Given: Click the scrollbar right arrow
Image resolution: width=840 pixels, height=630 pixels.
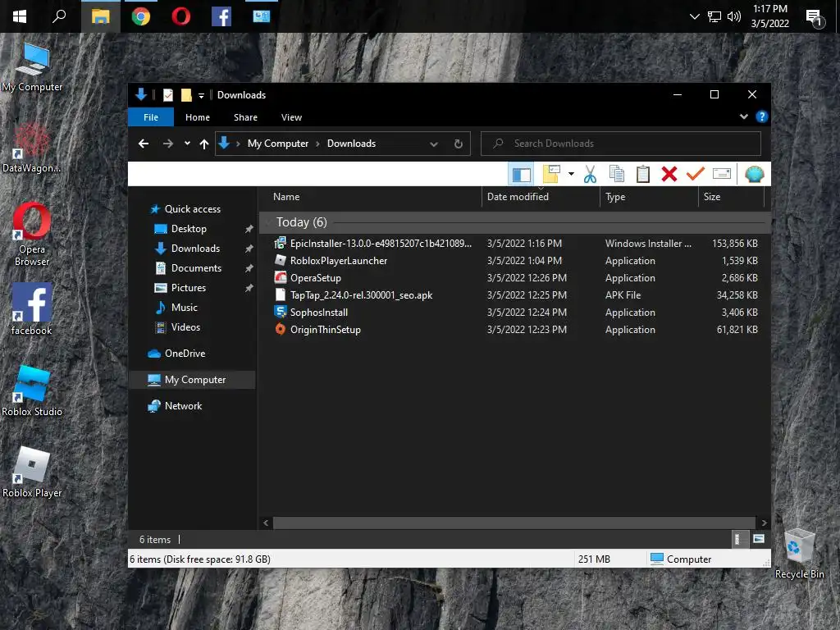Looking at the screenshot, I should point(764,523).
